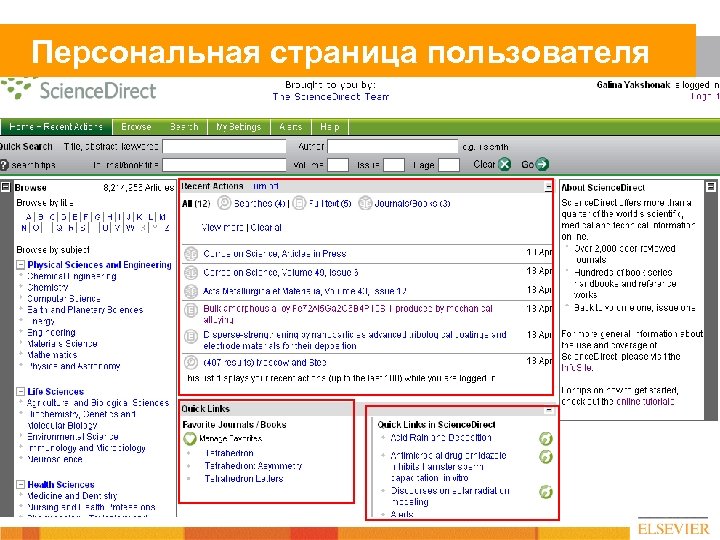This screenshot has width=720, height=540.
Task: Click the Manage Favorites heart icon
Action: pos(190,439)
